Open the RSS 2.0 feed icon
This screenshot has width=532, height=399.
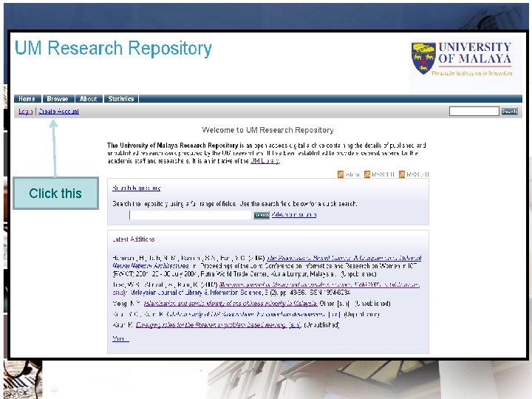point(402,174)
